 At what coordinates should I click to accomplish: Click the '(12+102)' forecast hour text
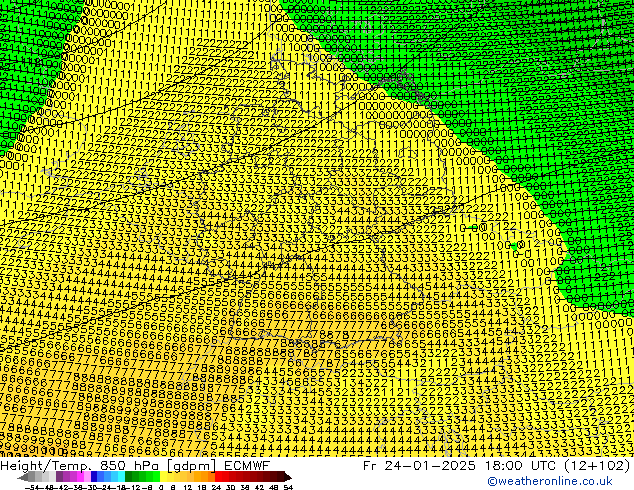pos(598,466)
